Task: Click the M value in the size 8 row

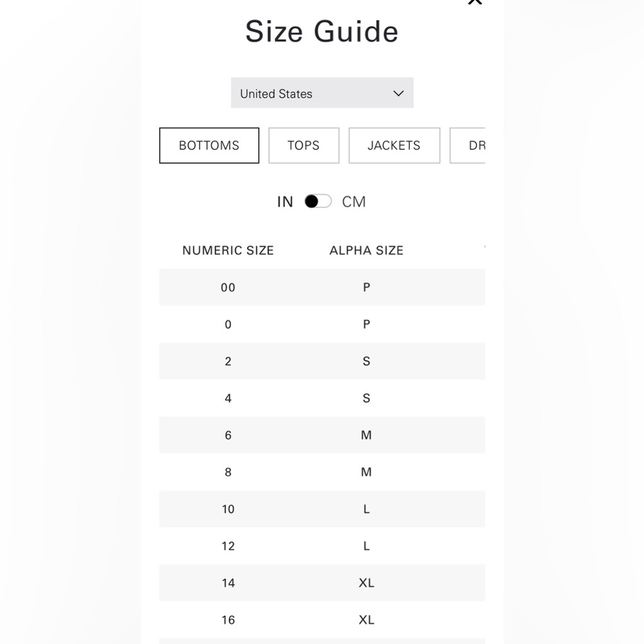Action: (366, 472)
